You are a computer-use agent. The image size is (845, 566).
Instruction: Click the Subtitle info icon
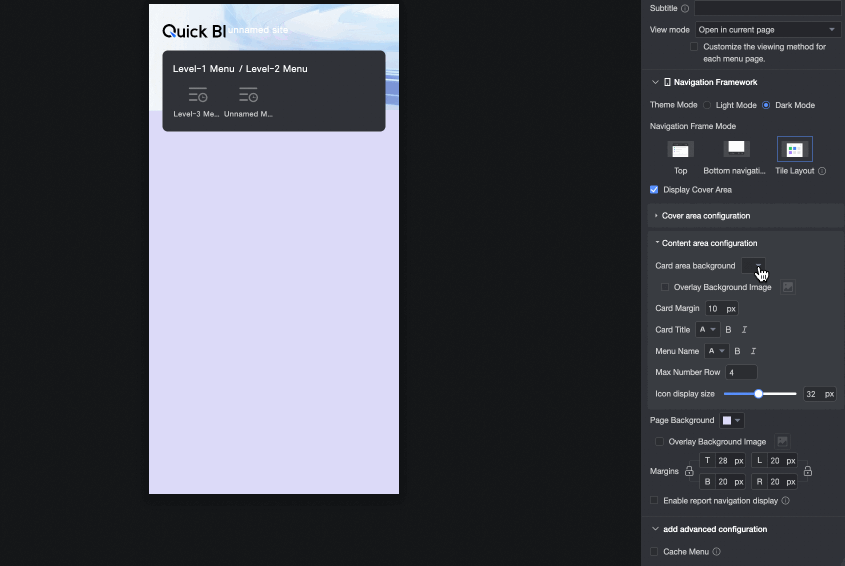[685, 8]
